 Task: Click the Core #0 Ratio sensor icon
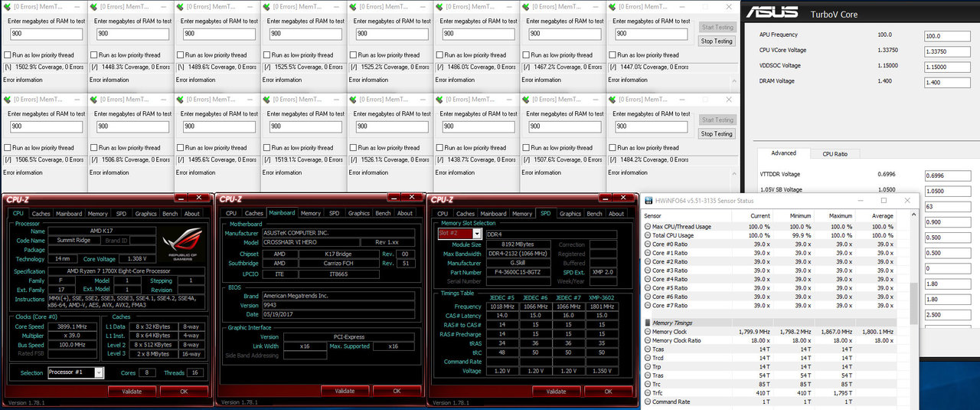point(647,244)
